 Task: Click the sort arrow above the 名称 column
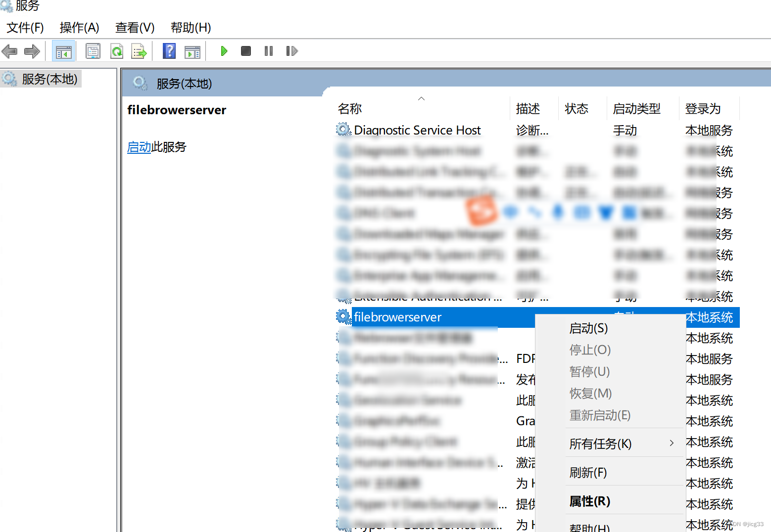coord(421,98)
